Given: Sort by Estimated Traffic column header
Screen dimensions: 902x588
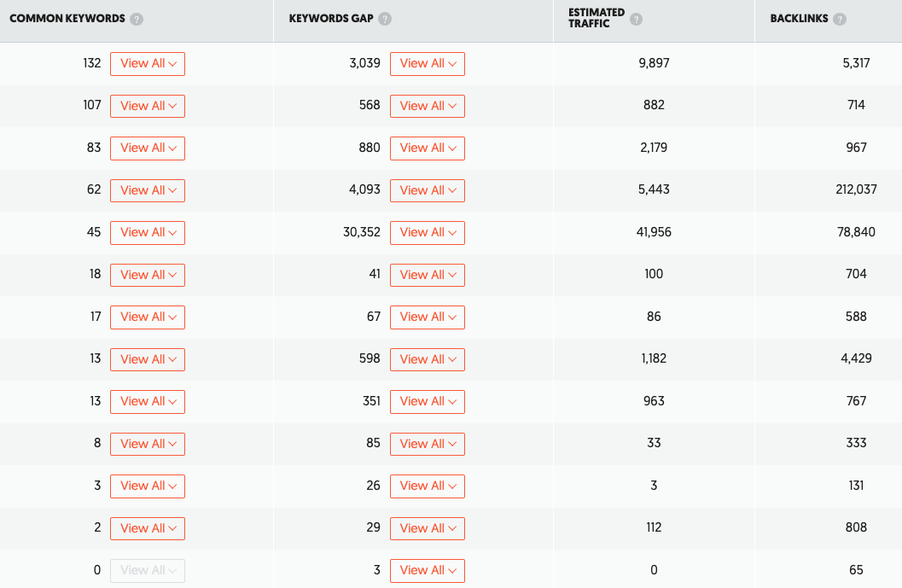Looking at the screenshot, I should 596,19.
